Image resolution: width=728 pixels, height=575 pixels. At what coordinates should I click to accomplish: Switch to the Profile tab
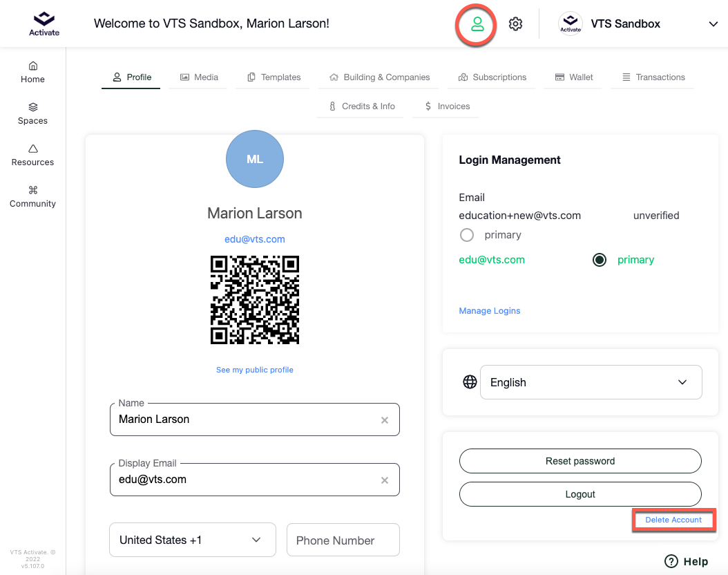tap(131, 77)
